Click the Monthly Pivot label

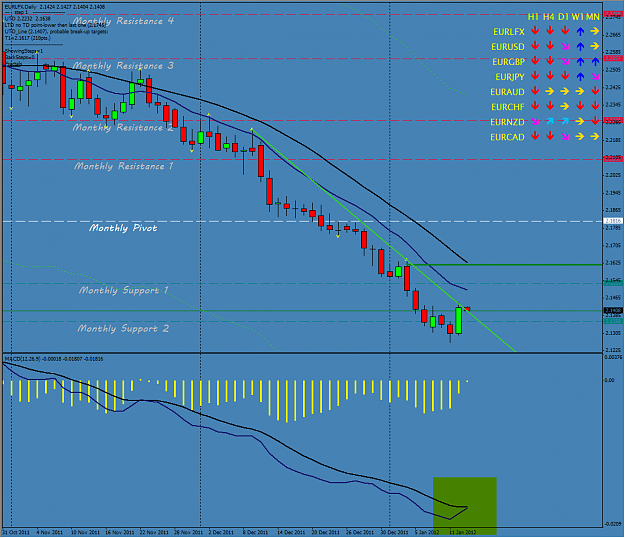pyautogui.click(x=123, y=228)
